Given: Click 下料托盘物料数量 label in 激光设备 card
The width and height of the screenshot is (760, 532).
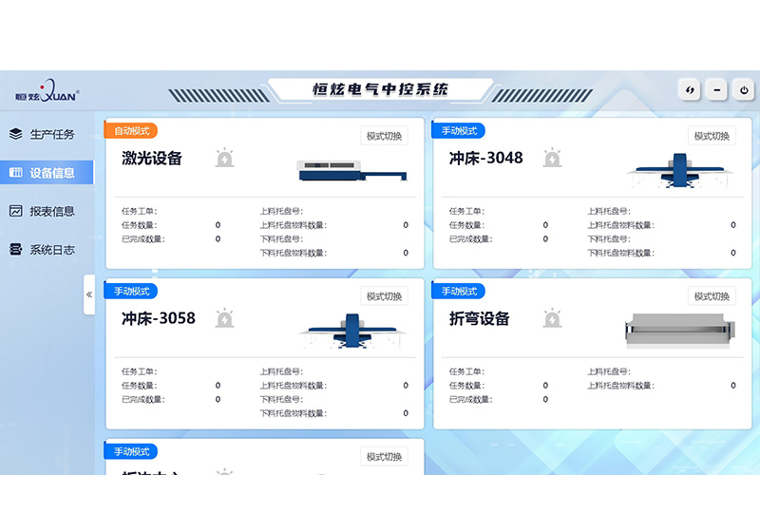Looking at the screenshot, I should coord(294,253).
